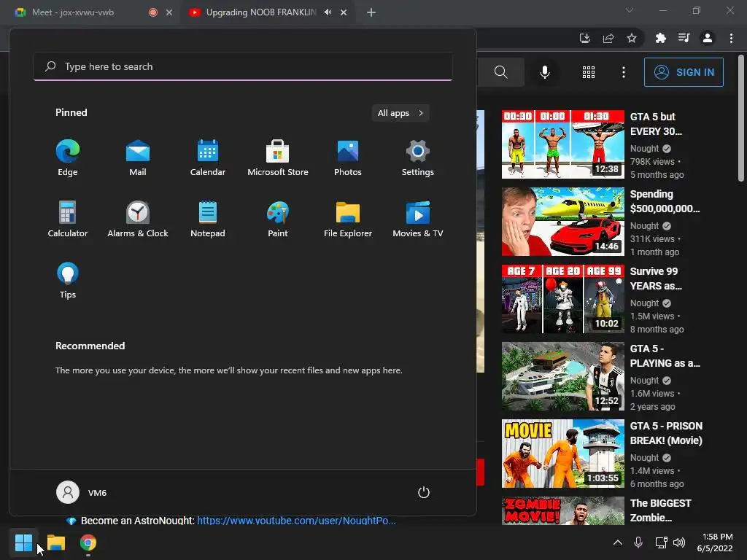Image resolution: width=747 pixels, height=560 pixels.
Task: Switch to Chrome on the taskbar
Action: click(88, 542)
